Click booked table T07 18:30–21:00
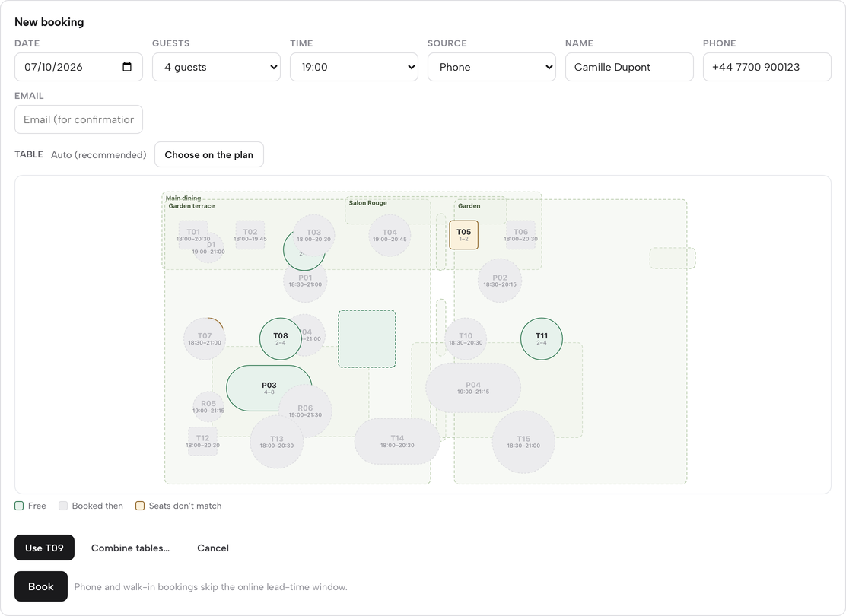 click(x=205, y=338)
